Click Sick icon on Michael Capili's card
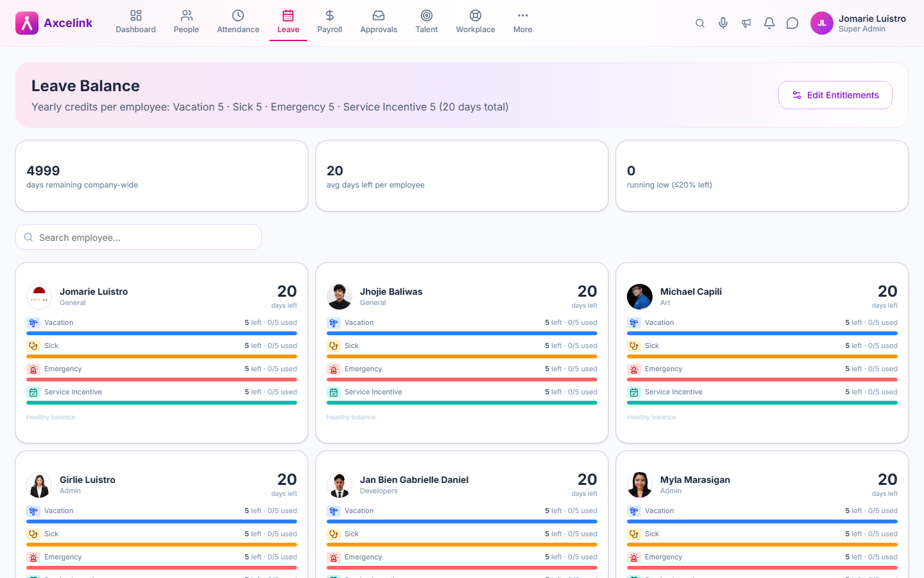This screenshot has height=578, width=924. pos(634,346)
